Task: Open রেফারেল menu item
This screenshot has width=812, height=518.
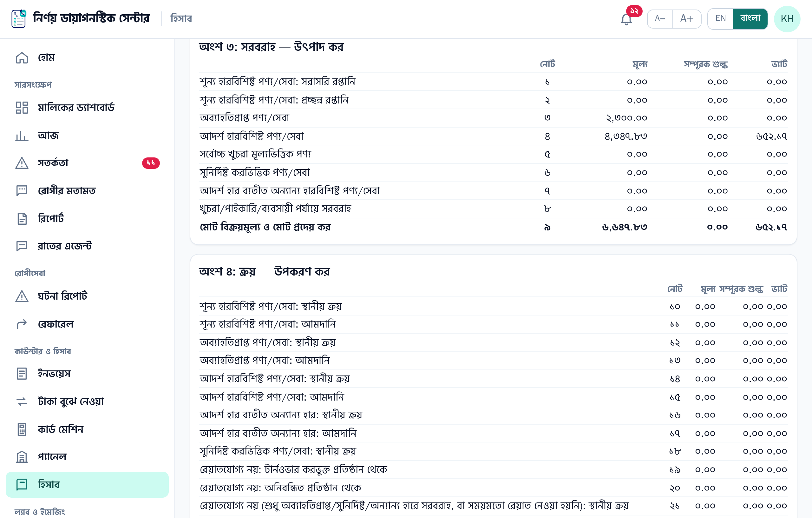Action: click(x=87, y=324)
